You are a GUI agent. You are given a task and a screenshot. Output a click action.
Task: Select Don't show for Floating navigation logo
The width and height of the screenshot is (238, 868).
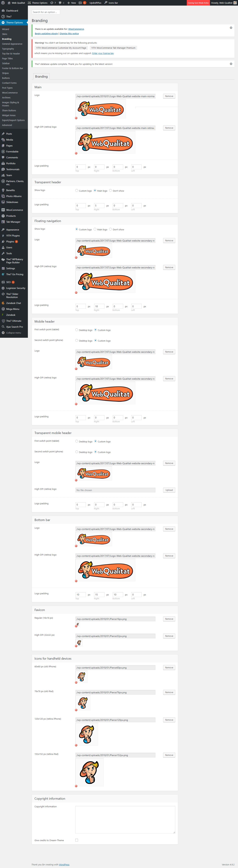pyautogui.click(x=110, y=229)
